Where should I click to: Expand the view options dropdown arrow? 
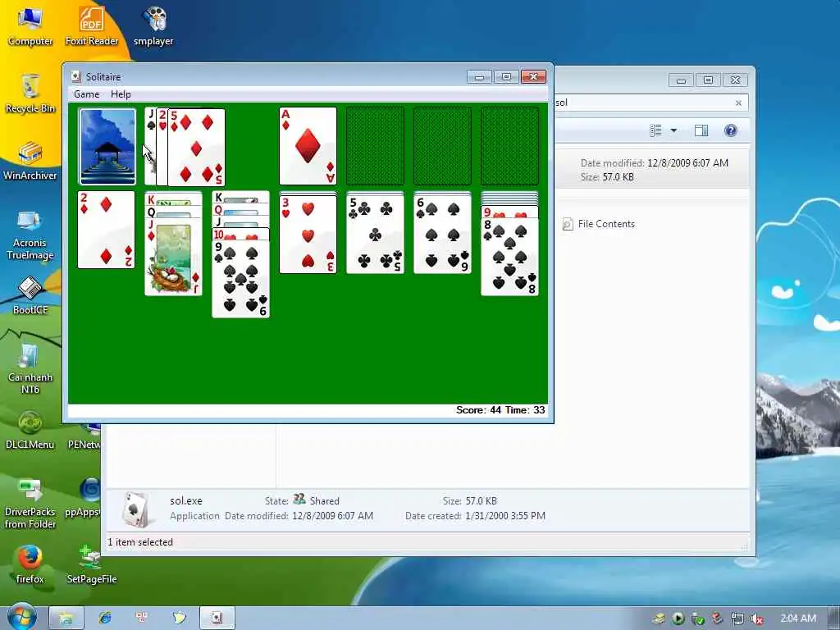(x=673, y=130)
